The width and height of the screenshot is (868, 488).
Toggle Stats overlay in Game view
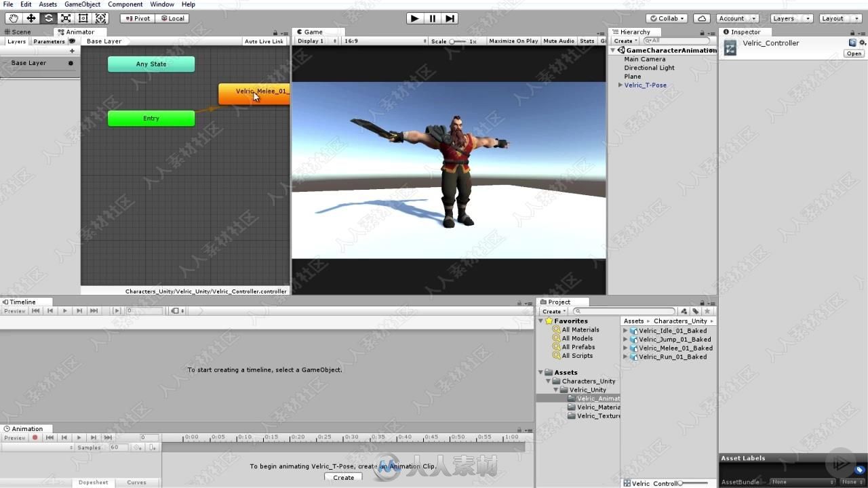point(587,41)
